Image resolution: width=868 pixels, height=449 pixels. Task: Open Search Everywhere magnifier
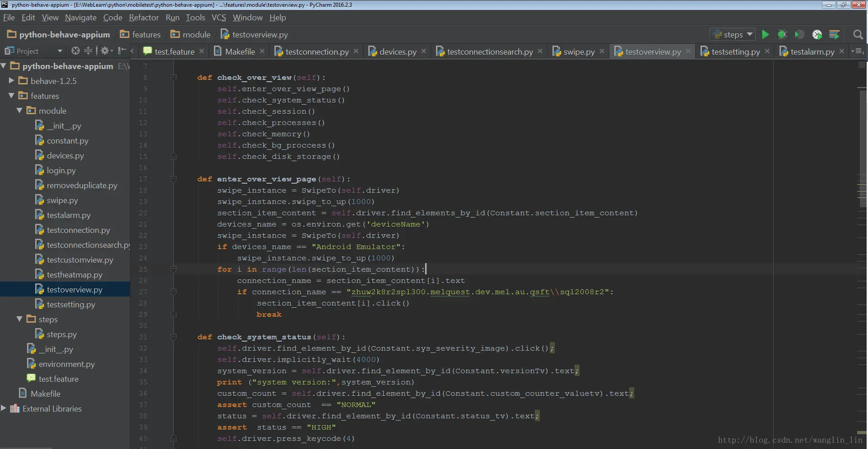pyautogui.click(x=858, y=35)
